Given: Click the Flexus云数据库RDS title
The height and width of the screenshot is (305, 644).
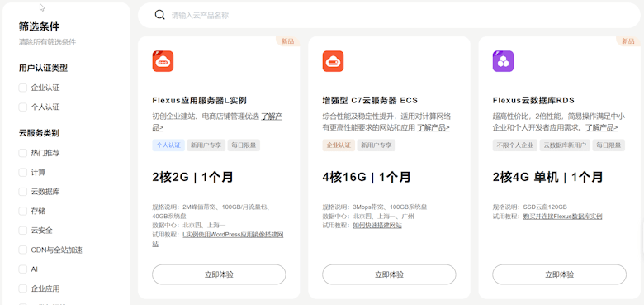Looking at the screenshot, I should [x=533, y=100].
